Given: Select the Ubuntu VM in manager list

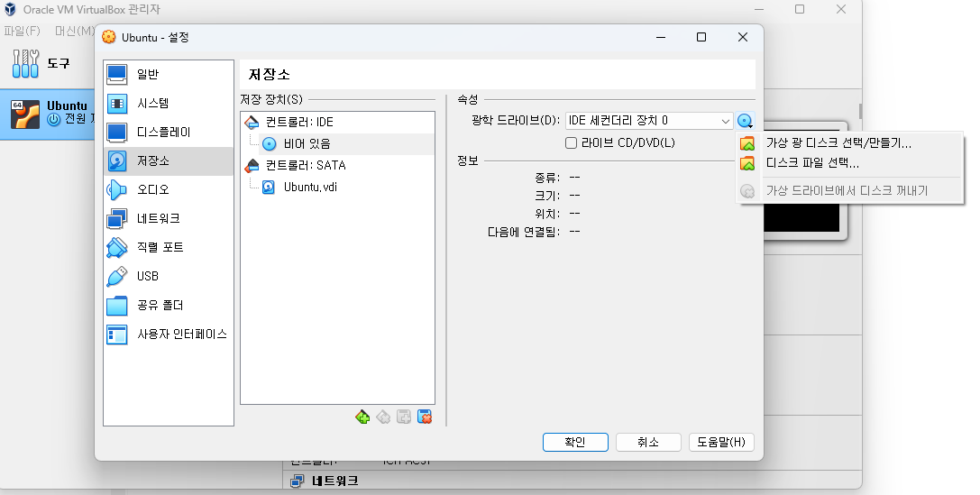Looking at the screenshot, I should [48, 114].
